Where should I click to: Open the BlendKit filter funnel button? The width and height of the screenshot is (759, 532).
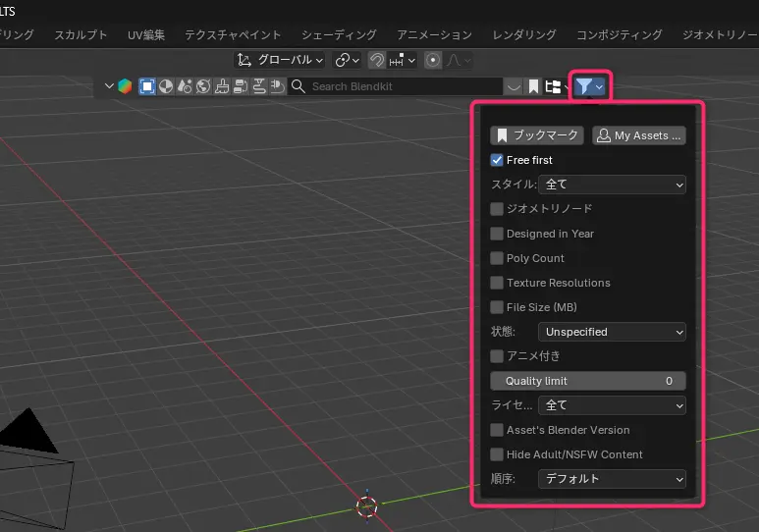click(x=589, y=86)
